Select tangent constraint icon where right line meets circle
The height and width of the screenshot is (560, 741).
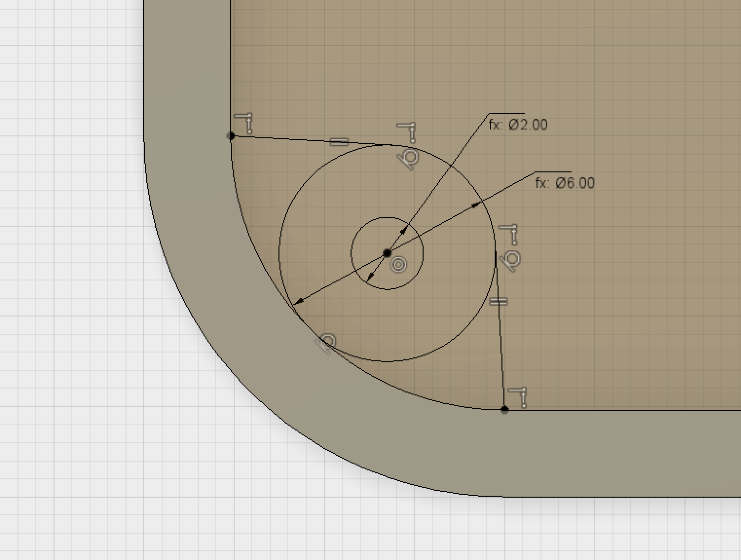click(x=511, y=261)
